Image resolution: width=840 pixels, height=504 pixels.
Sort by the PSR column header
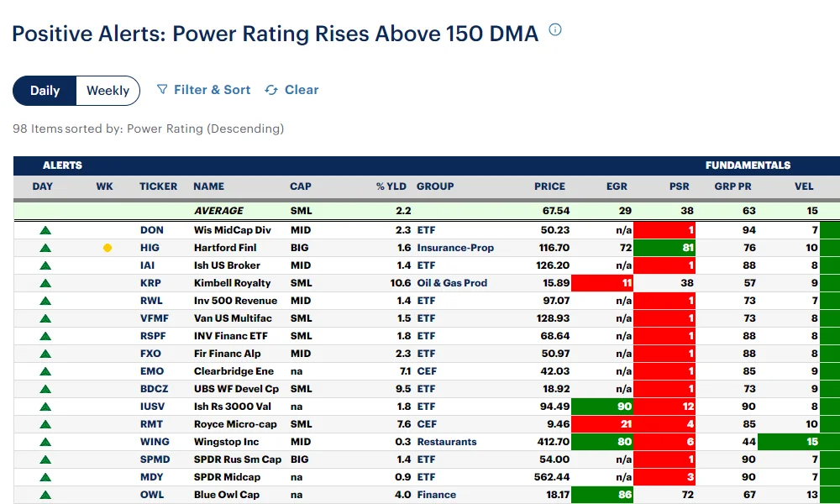coord(680,186)
